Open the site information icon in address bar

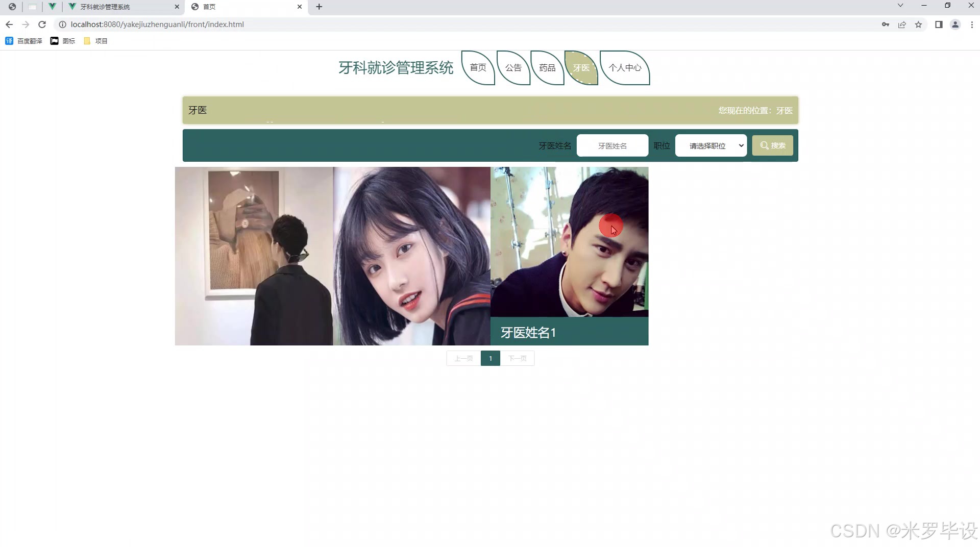tap(62, 24)
